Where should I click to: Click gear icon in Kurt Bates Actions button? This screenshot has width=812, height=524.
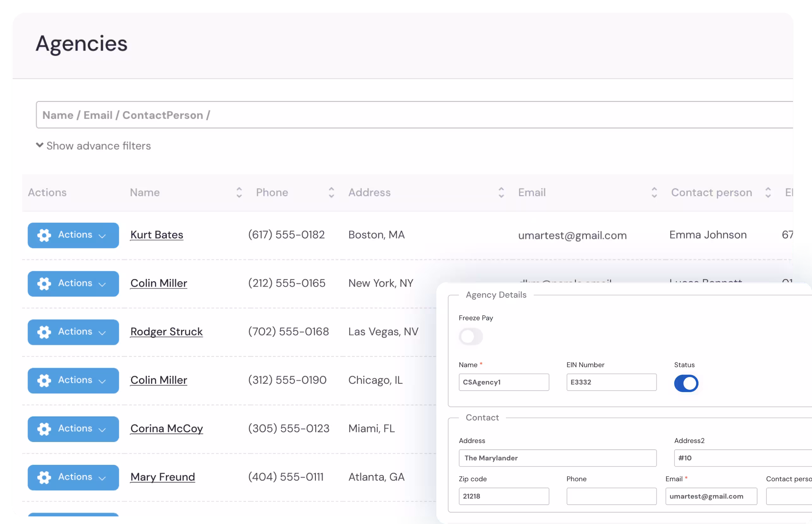[44, 235]
